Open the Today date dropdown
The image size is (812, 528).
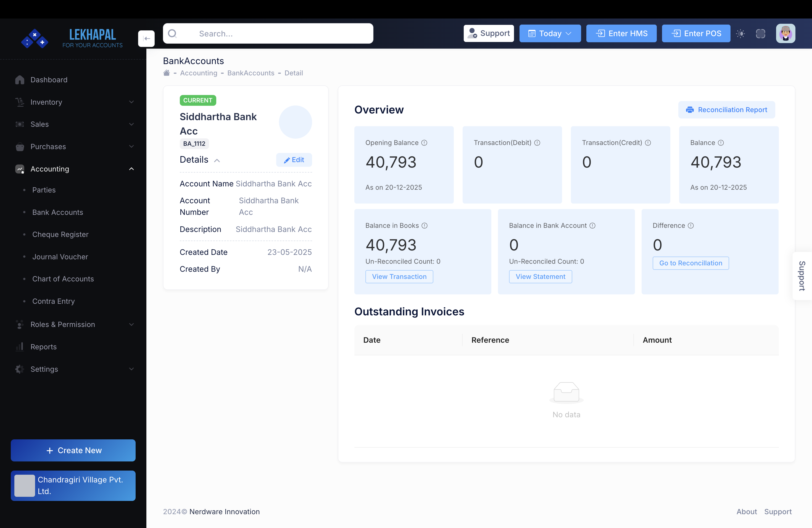[x=550, y=33]
